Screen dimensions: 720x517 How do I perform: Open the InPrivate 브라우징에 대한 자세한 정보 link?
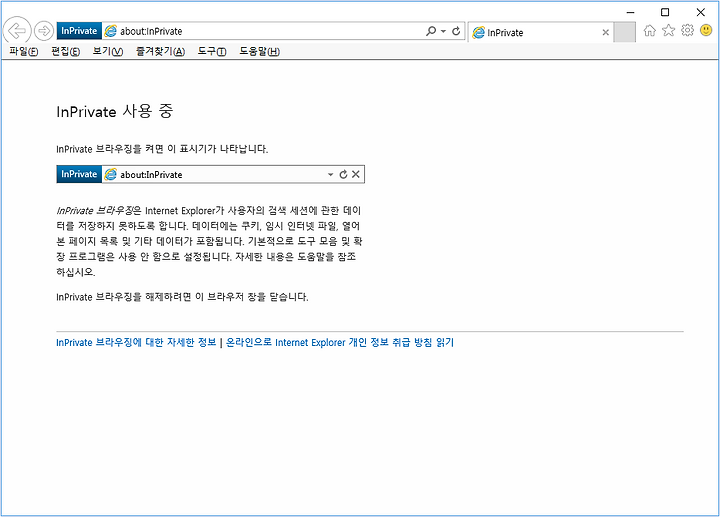coord(136,343)
